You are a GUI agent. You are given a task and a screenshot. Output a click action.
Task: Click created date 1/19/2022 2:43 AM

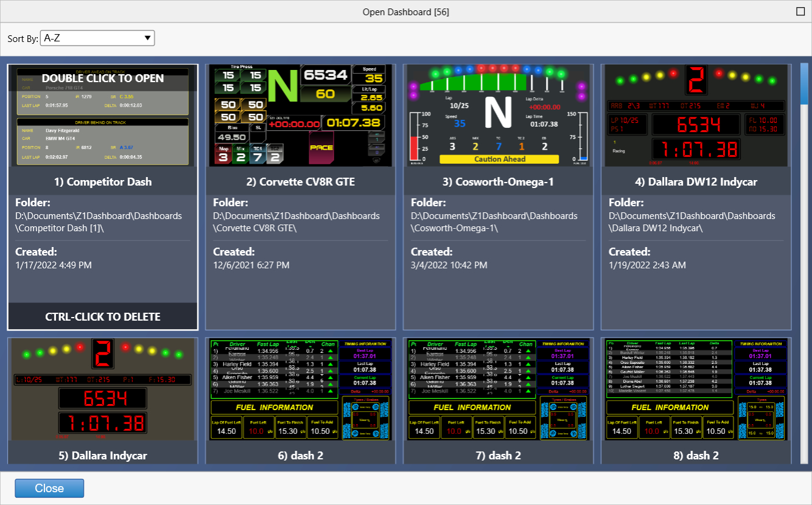point(647,265)
